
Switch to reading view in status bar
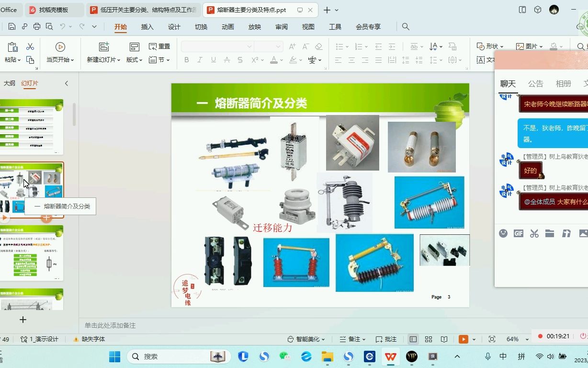(x=443, y=339)
